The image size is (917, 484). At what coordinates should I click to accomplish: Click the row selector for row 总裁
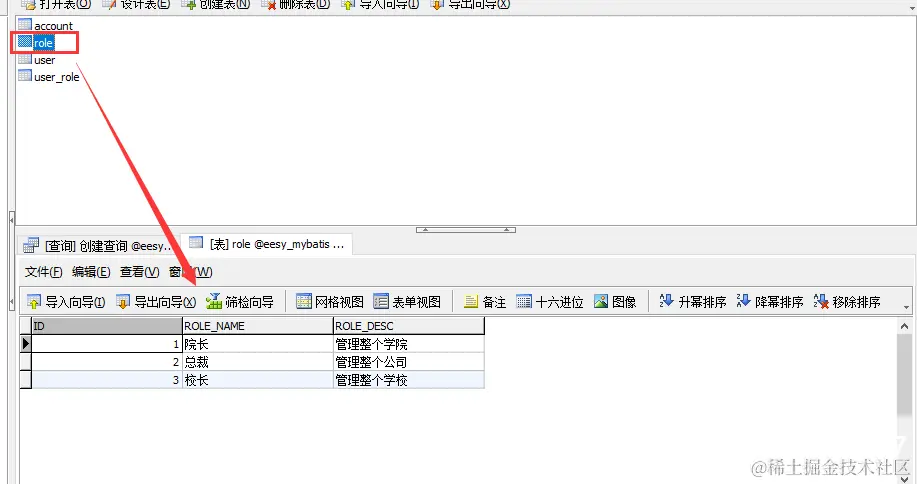[25, 362]
